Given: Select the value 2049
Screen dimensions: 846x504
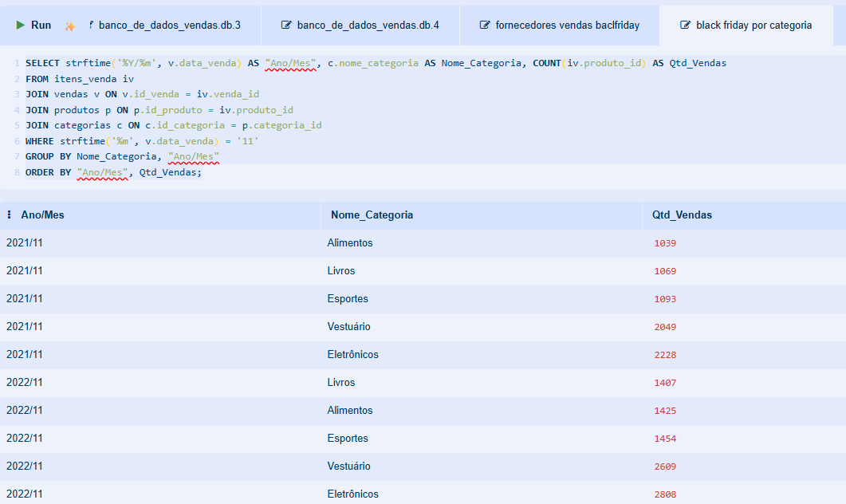Looking at the screenshot, I should [x=665, y=327].
